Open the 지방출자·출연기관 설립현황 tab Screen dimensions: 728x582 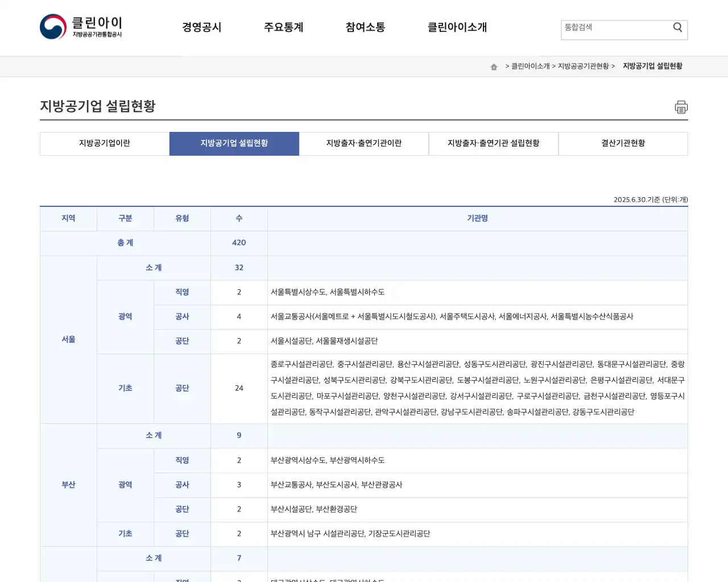pyautogui.click(x=493, y=143)
